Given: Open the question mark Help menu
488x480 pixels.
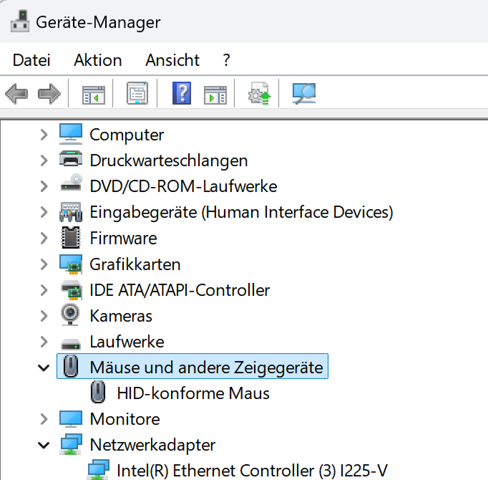Looking at the screenshot, I should coord(227,60).
